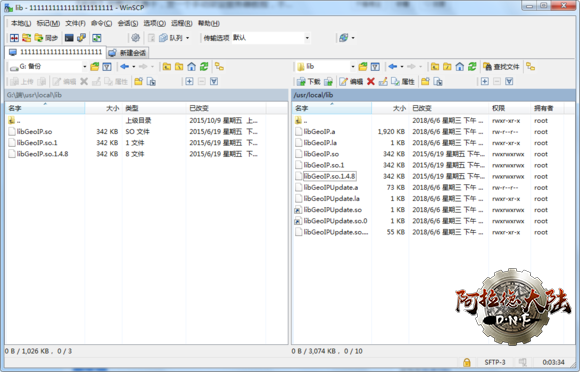Open the 标记(M) menu
The image size is (580, 372).
coord(48,23)
